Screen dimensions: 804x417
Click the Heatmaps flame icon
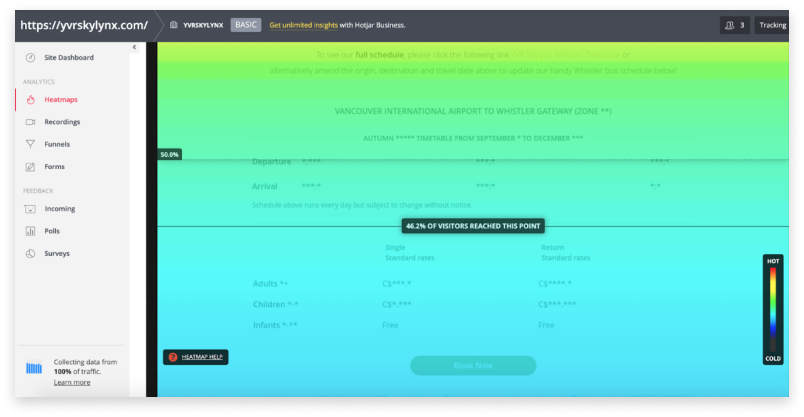[x=30, y=100]
